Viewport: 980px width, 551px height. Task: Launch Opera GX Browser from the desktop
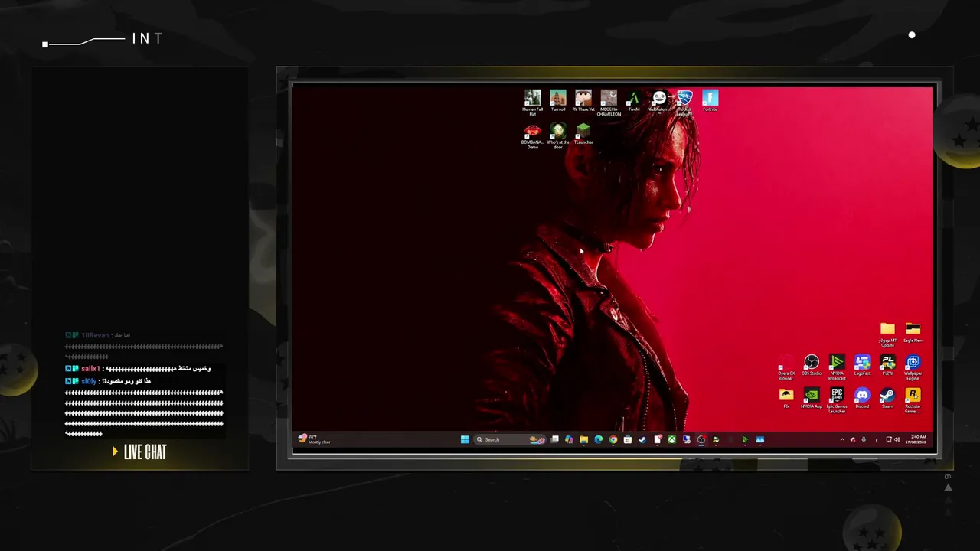point(786,367)
